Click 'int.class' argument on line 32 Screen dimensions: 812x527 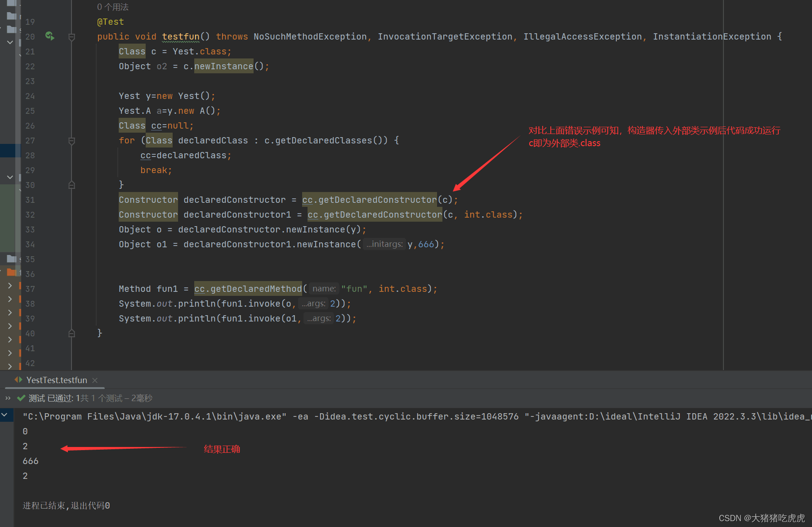[x=488, y=214]
